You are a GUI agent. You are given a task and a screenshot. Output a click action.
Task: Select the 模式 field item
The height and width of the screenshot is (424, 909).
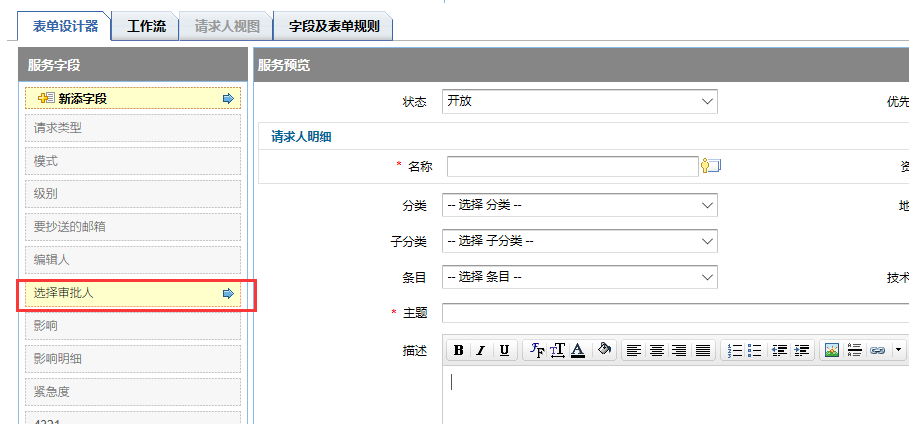(133, 161)
